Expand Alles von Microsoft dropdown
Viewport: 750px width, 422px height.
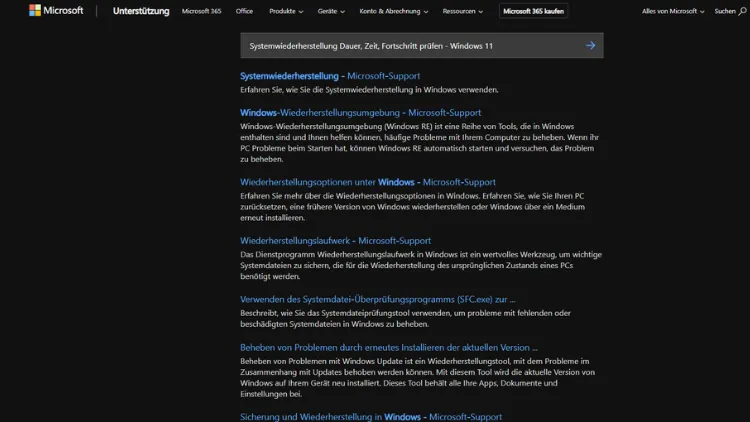[673, 11]
